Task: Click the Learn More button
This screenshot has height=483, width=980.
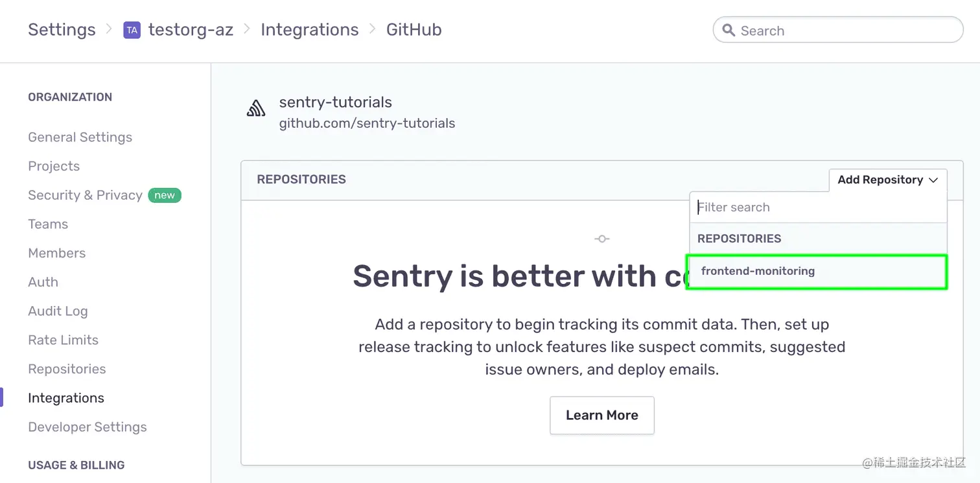Action: click(601, 415)
